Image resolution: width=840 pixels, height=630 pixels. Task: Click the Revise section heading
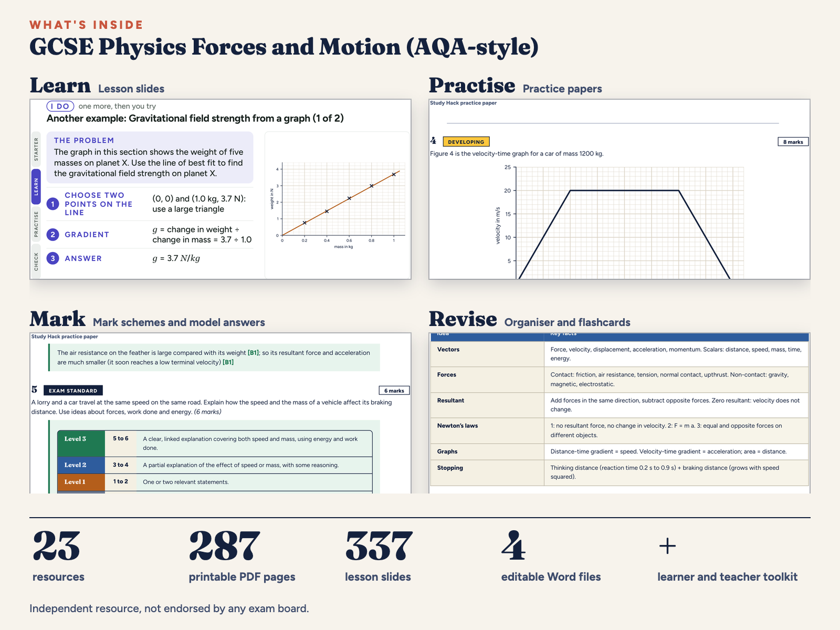463,319
